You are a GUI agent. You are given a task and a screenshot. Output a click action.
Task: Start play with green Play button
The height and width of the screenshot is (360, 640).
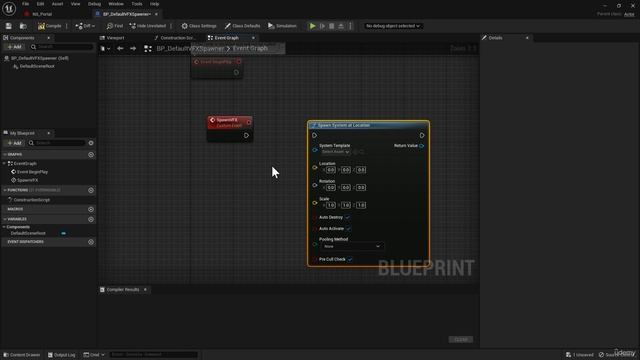click(x=313, y=26)
